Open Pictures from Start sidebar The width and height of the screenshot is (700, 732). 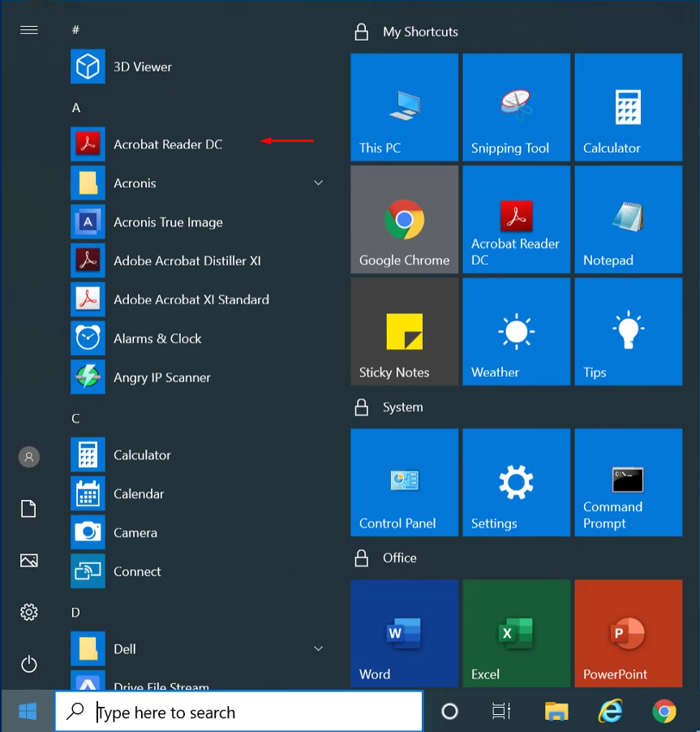(x=29, y=560)
